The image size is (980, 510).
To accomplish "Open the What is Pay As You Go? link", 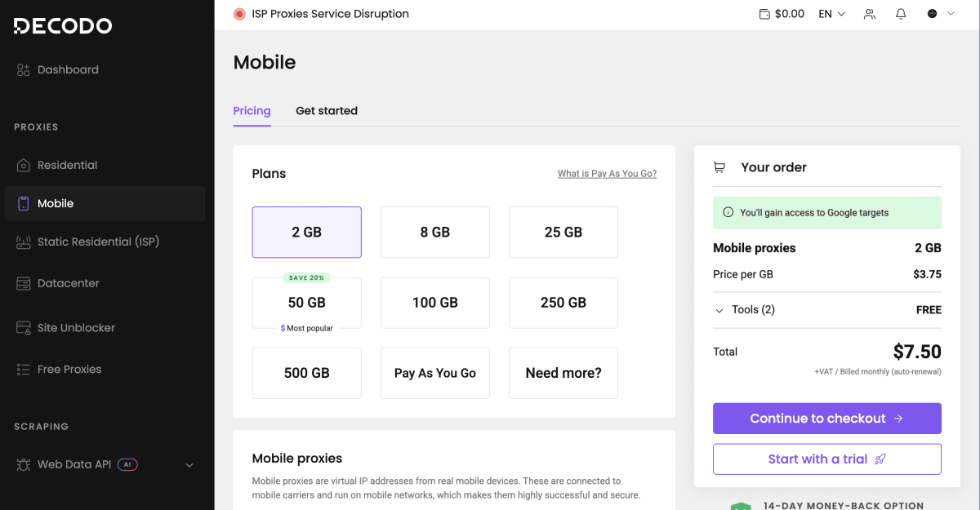I will pyautogui.click(x=607, y=174).
